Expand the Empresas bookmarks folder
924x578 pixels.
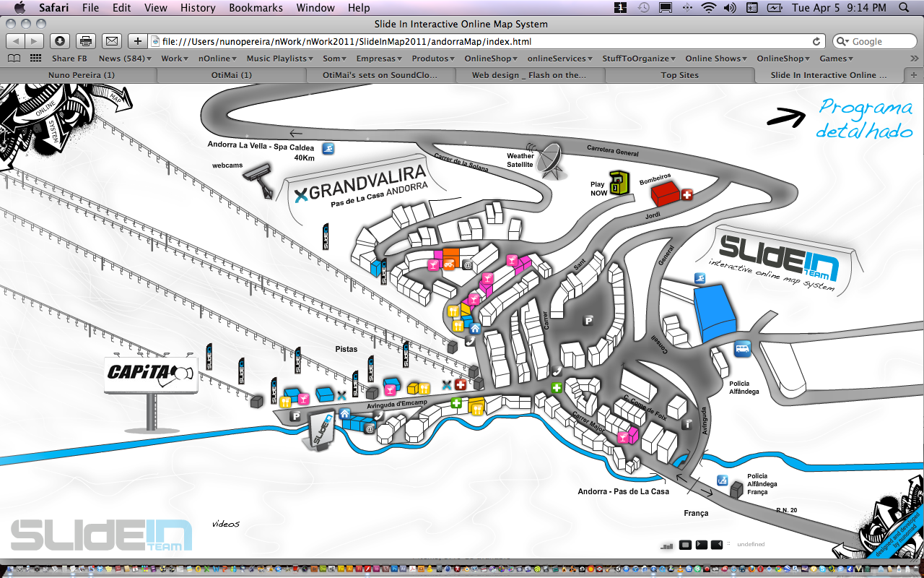point(380,59)
